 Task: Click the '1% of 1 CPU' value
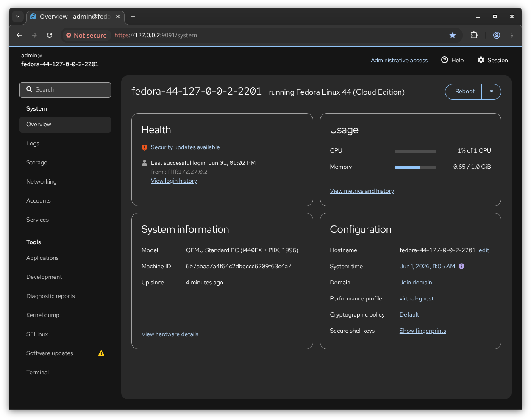[x=474, y=151]
